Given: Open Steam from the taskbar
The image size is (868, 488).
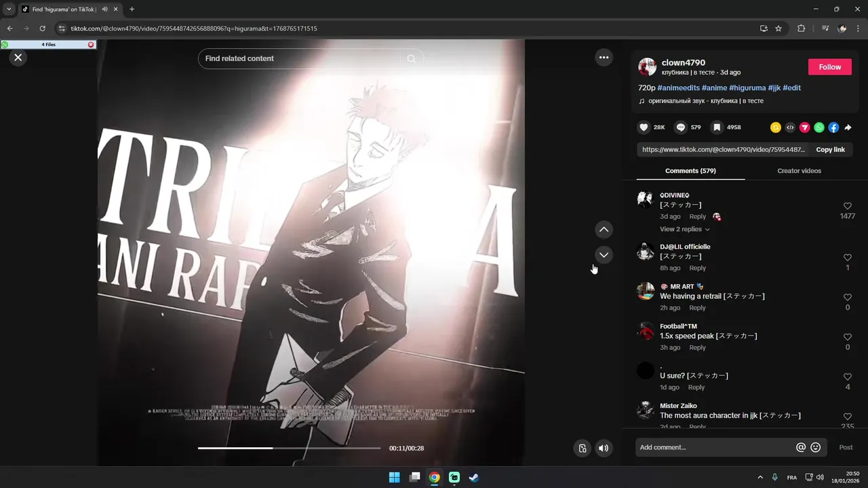Looking at the screenshot, I should [474, 477].
